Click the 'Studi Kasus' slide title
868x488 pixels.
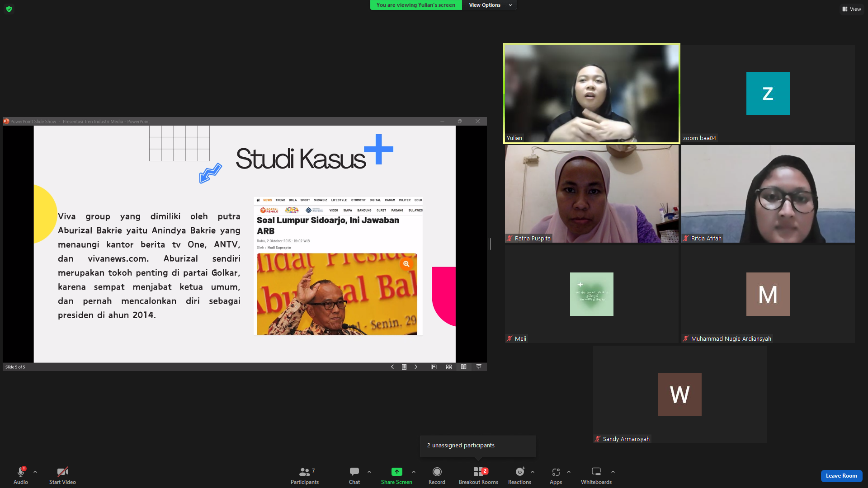click(301, 159)
